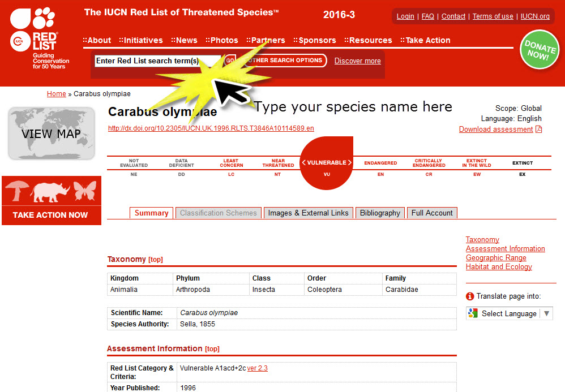Click the Sella, 1855 authority value

(x=198, y=324)
